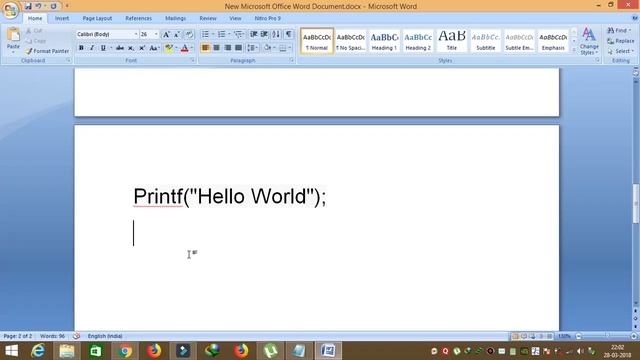640x360 pixels.
Task: Open Change Case dropdown
Action: [154, 48]
